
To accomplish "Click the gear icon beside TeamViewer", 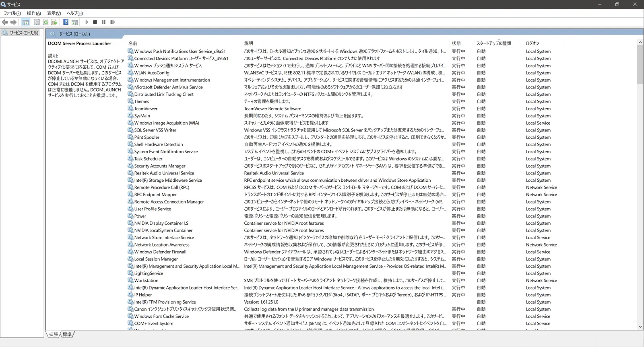I will (x=130, y=109).
